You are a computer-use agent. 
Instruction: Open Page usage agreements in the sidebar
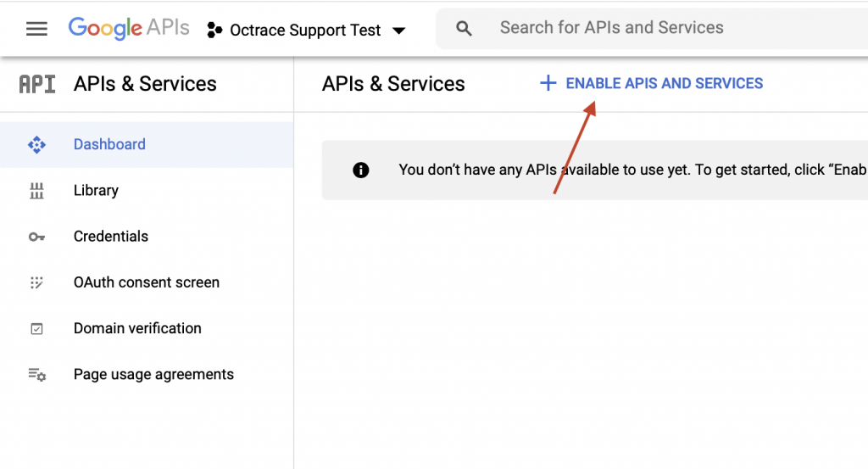coord(147,374)
